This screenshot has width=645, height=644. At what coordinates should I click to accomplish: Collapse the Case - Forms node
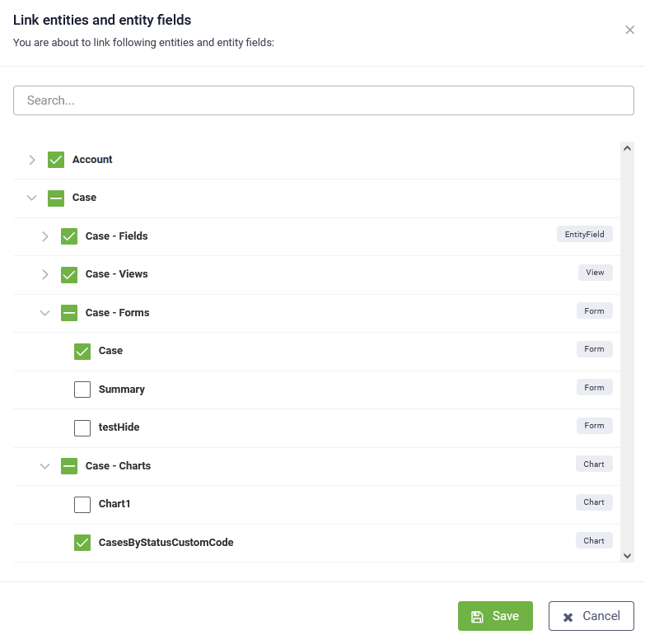(44, 313)
